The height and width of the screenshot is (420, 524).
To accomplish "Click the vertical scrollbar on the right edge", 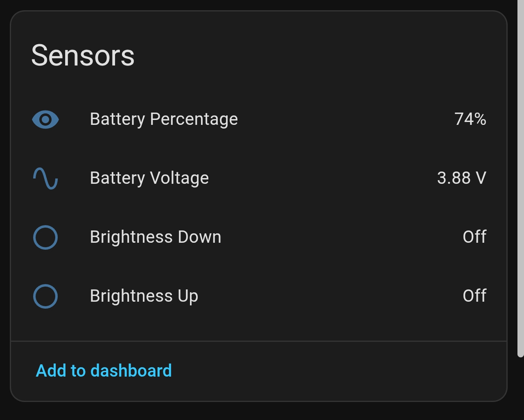I will (521, 178).
